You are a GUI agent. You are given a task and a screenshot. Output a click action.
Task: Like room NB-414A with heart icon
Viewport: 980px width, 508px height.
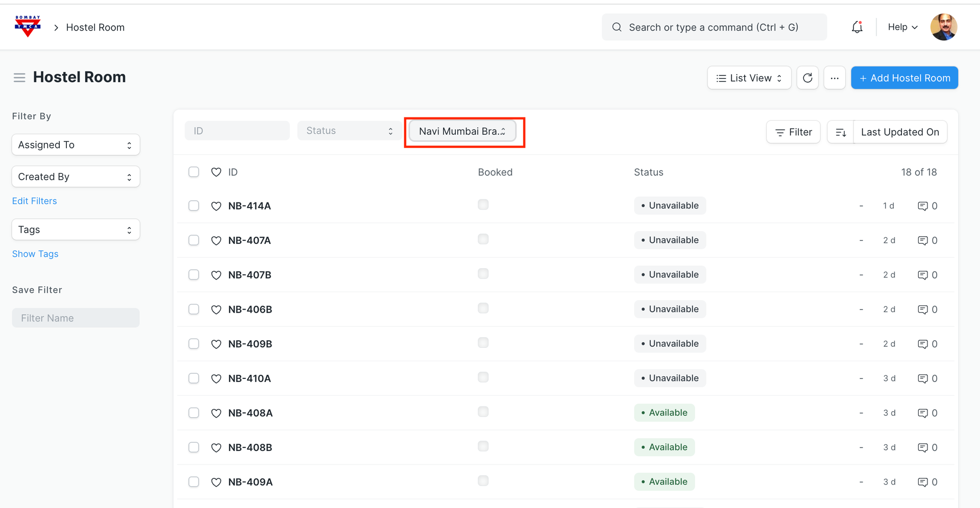coord(216,206)
